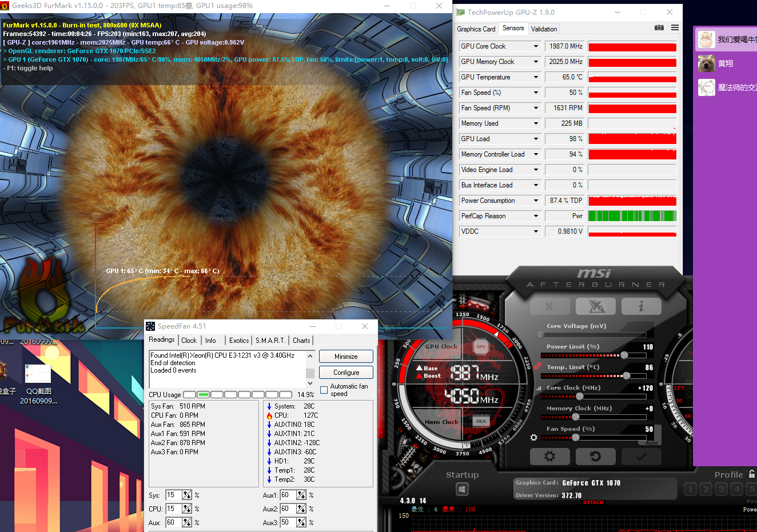Image resolution: width=757 pixels, height=532 pixels.
Task: Click SpeedFan Sys speed input field
Action: coord(174,495)
